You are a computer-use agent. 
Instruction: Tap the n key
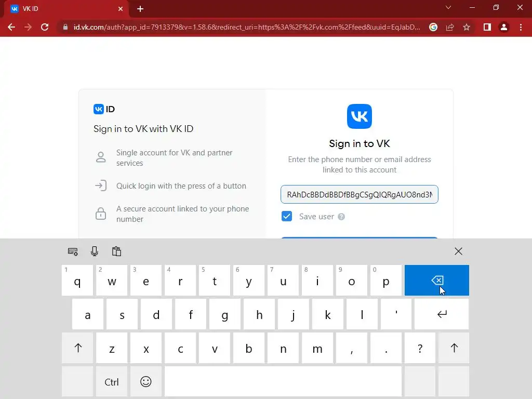click(x=283, y=348)
